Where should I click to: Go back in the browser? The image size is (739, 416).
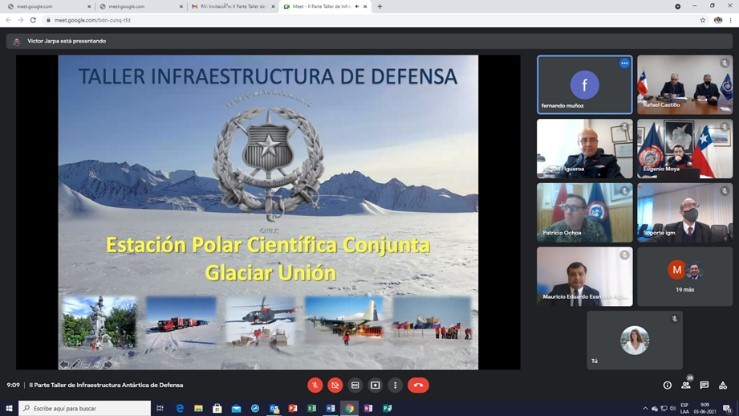click(8, 20)
